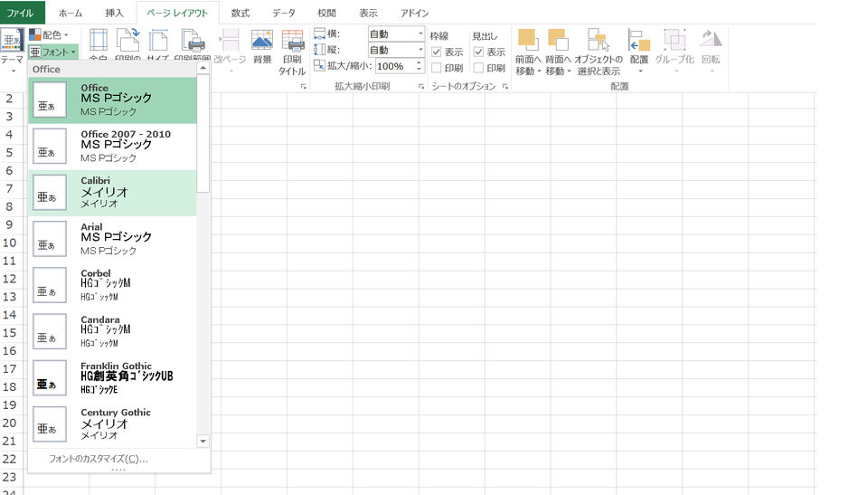Switch to the データ tab

point(284,13)
